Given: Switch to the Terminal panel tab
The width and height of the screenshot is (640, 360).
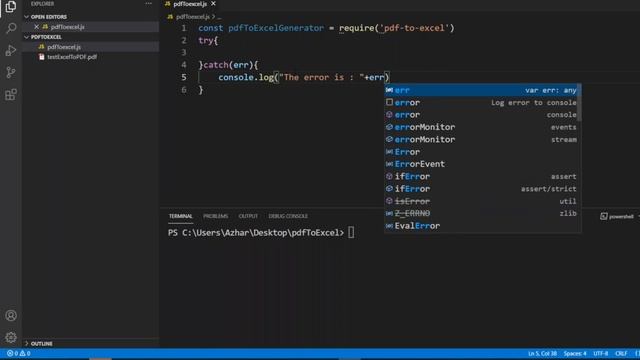Looking at the screenshot, I should [x=180, y=216].
